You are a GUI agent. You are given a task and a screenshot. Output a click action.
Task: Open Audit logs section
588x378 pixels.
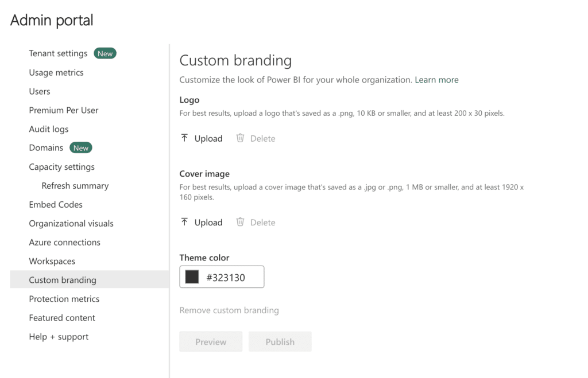tap(49, 129)
